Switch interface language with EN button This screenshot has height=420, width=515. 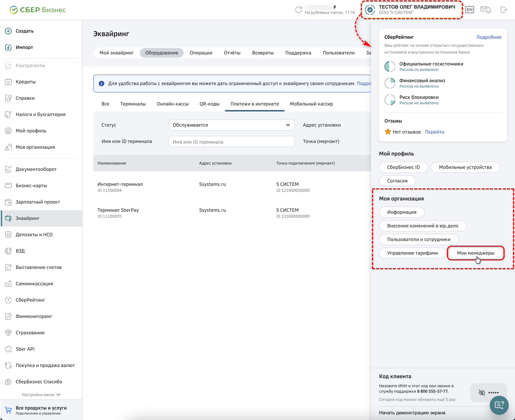point(470,10)
